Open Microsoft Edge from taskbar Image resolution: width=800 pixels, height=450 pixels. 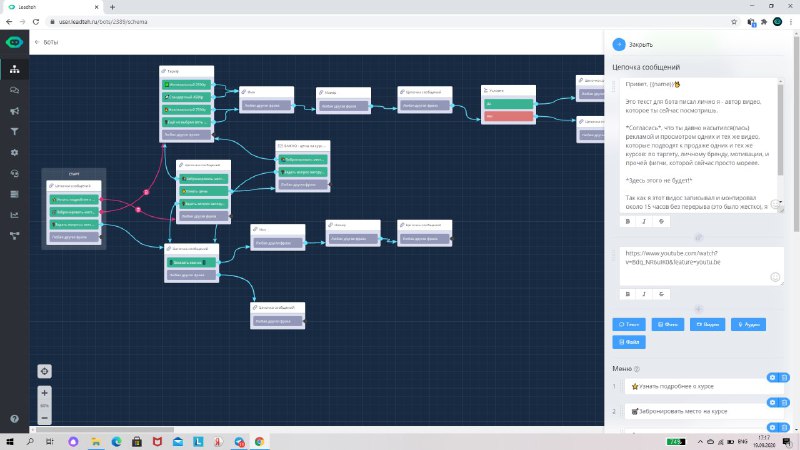pyautogui.click(x=116, y=441)
